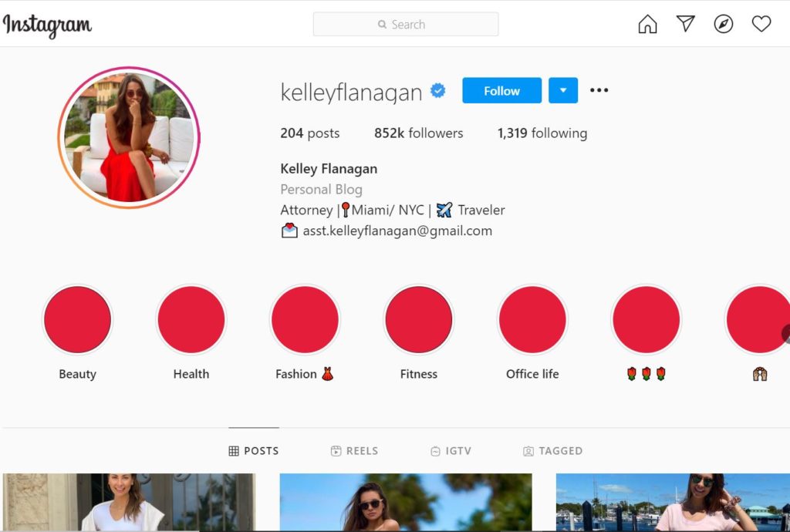Open third post at the marina
This screenshot has width=790, height=532.
[673, 502]
